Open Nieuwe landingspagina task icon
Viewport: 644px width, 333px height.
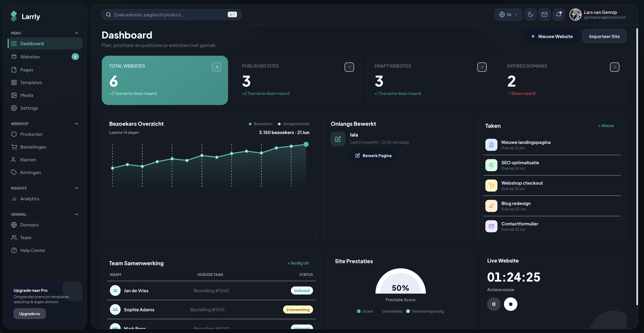pos(491,145)
